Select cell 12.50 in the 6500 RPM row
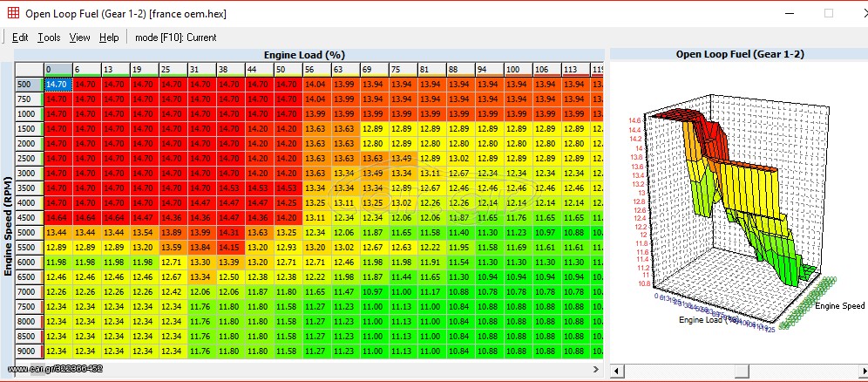Screen dimensions: 868x382 (x=231, y=276)
